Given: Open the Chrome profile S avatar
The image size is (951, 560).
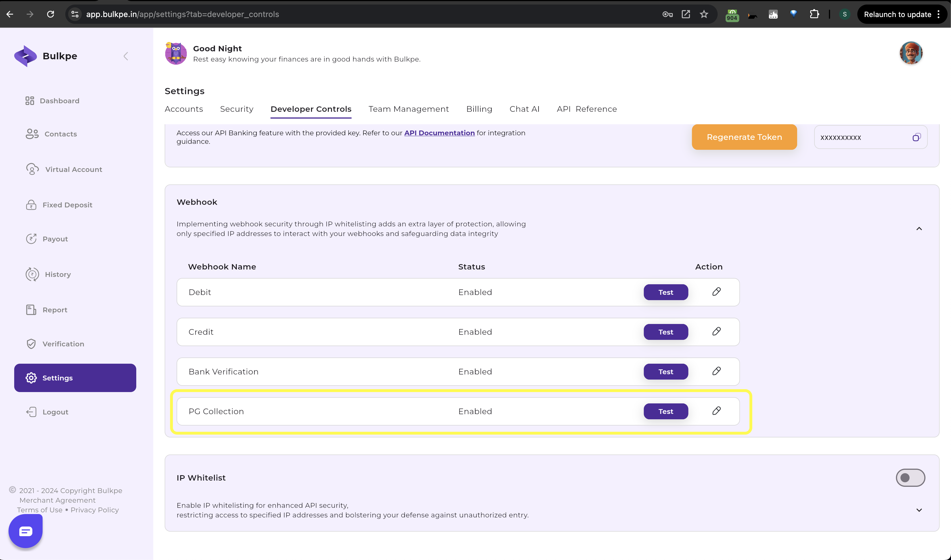Looking at the screenshot, I should pyautogui.click(x=845, y=14).
